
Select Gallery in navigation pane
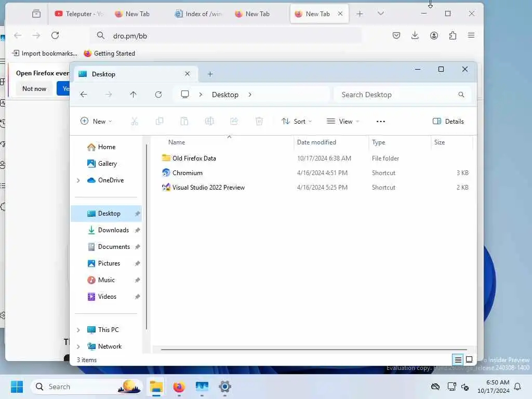click(x=107, y=164)
